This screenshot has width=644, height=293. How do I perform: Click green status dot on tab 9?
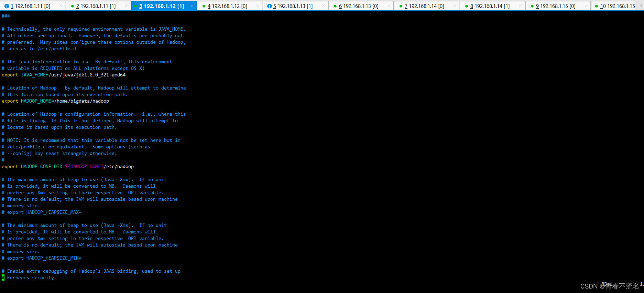532,6
